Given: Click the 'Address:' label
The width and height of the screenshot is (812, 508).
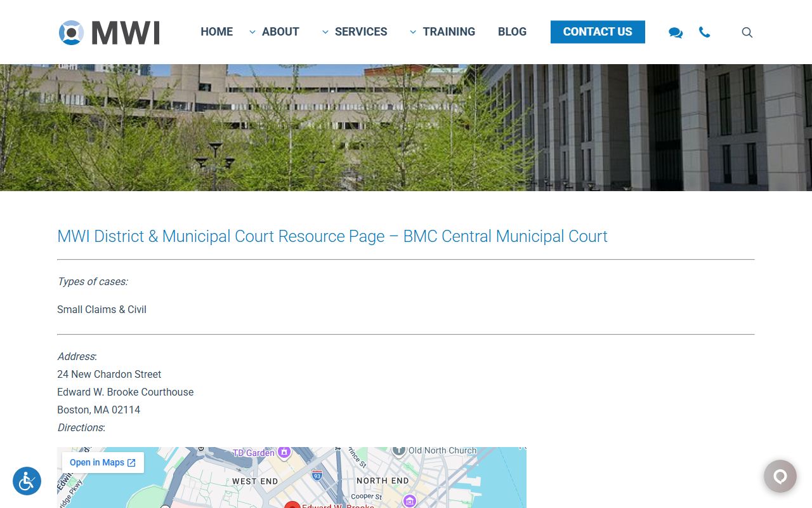Looking at the screenshot, I should coord(77,356).
